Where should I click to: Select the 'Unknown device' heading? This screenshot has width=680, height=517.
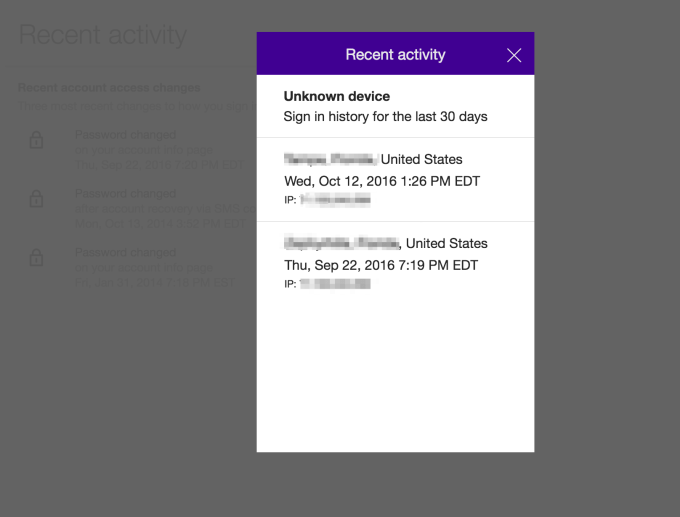(x=337, y=96)
